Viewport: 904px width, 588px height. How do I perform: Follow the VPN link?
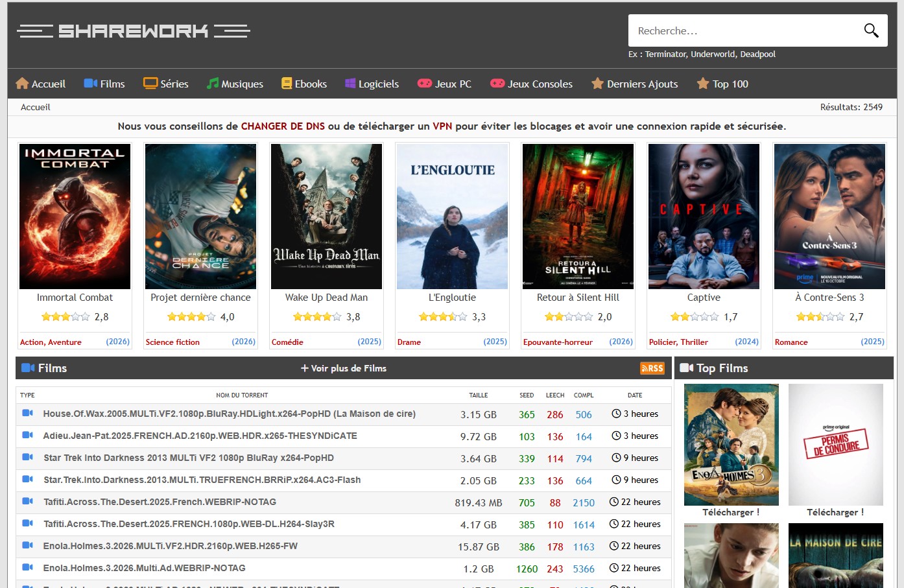[x=442, y=126]
